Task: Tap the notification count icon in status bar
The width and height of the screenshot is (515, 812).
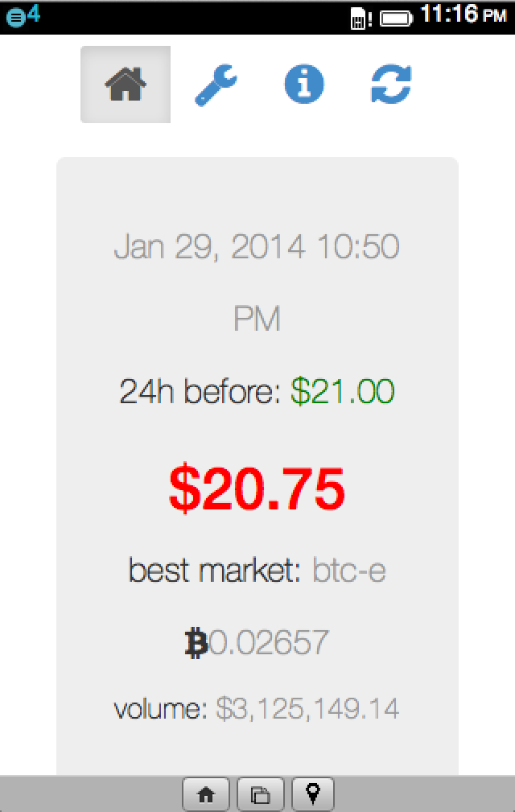Action: [x=23, y=16]
